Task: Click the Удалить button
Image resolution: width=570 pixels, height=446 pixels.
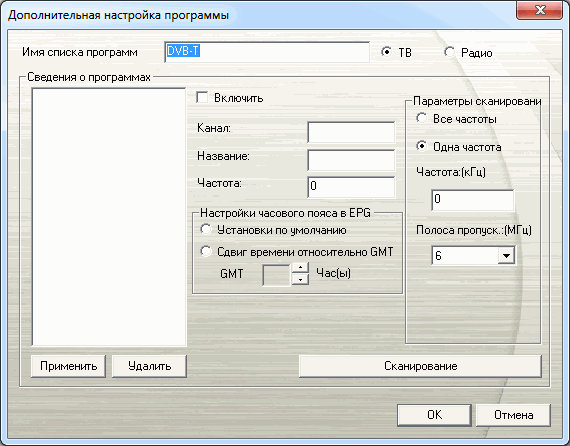Action: pyautogui.click(x=149, y=366)
